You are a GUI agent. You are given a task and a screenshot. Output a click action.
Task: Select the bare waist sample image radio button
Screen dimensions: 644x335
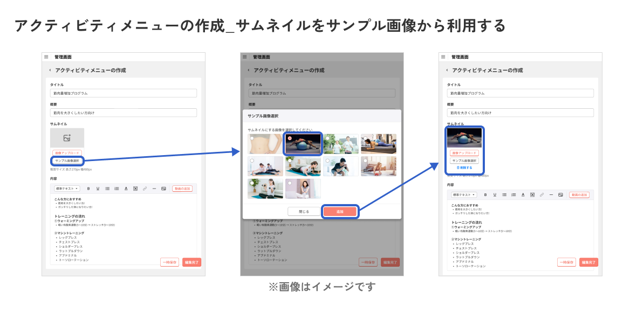pyautogui.click(x=252, y=138)
